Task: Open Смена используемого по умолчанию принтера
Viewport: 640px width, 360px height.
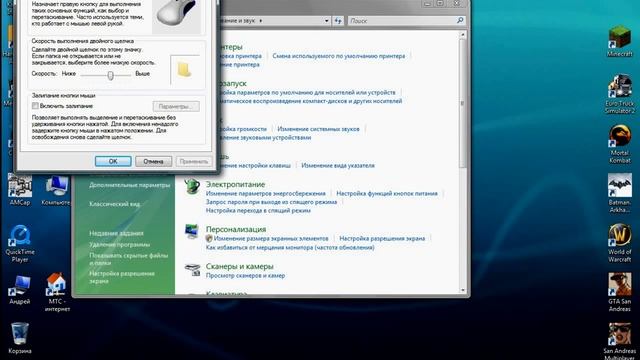Action: (x=339, y=56)
